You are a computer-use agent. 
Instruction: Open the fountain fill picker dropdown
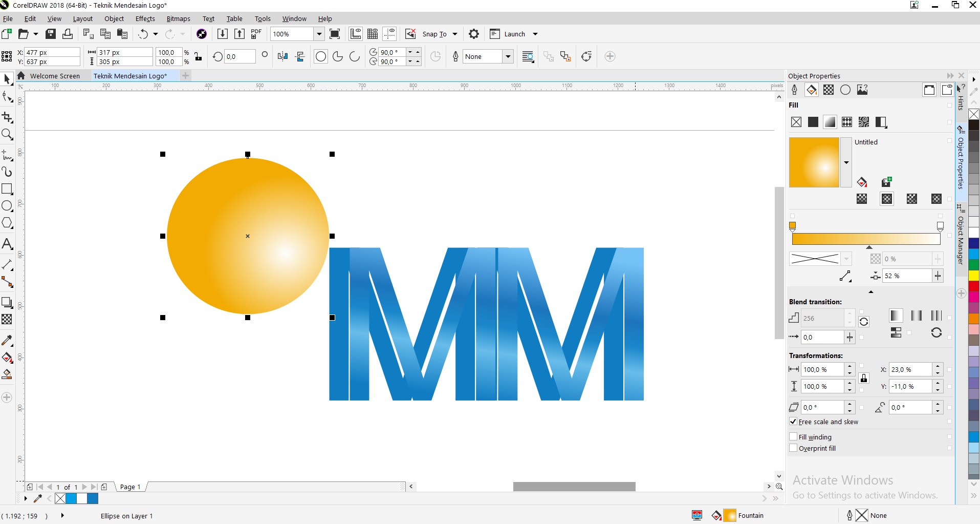point(846,162)
